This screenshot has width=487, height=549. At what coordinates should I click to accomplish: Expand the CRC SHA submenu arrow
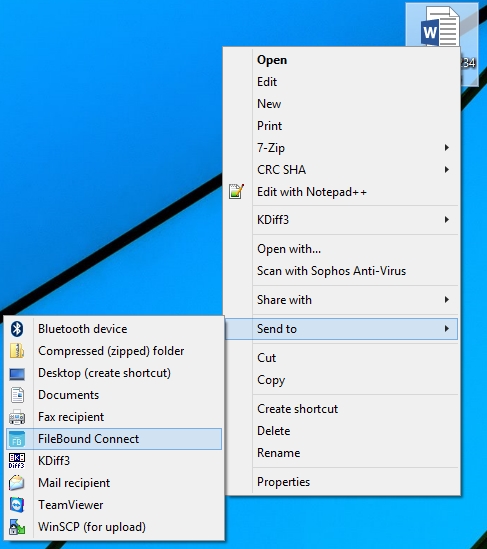(447, 169)
